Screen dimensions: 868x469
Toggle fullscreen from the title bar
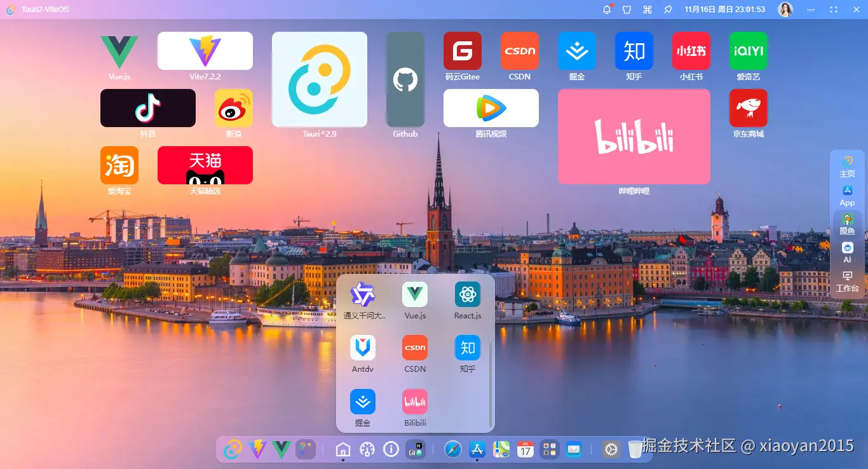click(834, 10)
